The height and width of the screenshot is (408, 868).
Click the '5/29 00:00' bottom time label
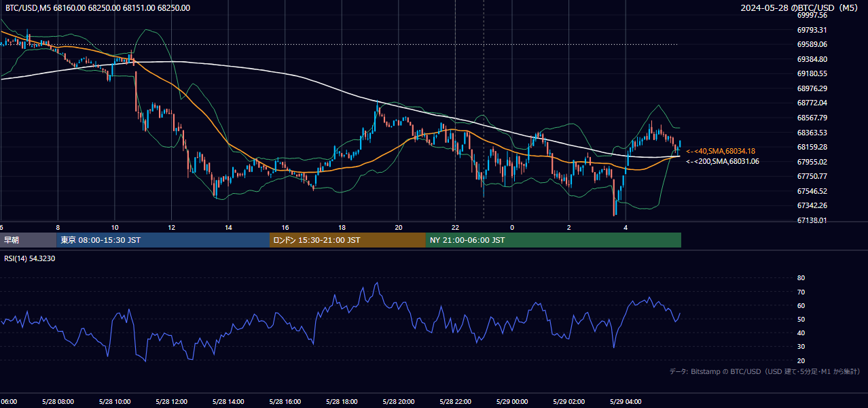point(512,401)
